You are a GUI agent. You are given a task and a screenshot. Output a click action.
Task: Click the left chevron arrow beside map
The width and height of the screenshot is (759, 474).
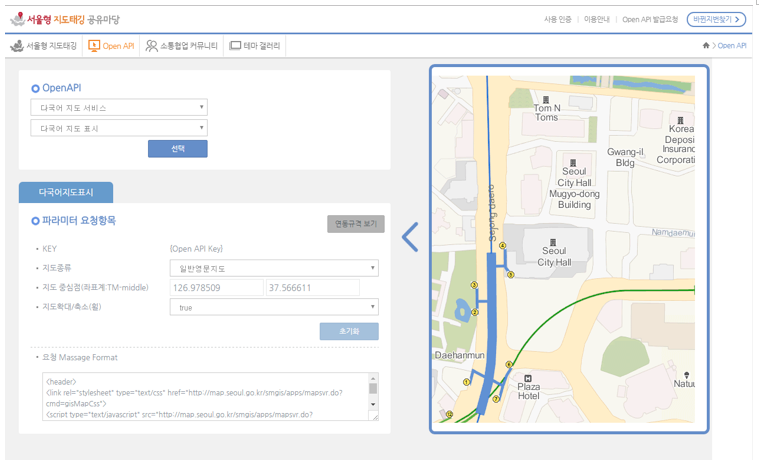[410, 237]
